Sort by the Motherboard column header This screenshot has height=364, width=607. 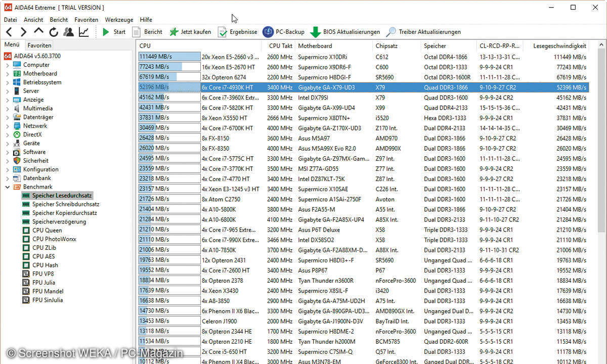(333, 46)
